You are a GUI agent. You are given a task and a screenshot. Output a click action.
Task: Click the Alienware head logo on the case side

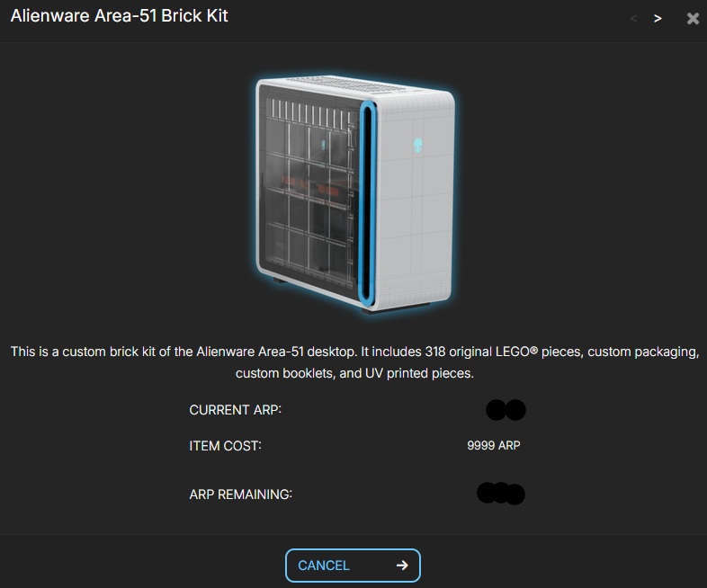[418, 145]
